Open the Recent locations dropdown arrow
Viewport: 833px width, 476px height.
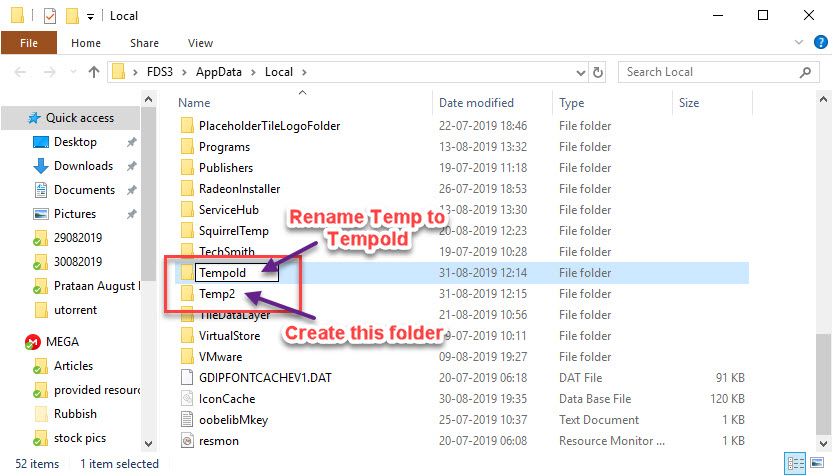click(73, 72)
